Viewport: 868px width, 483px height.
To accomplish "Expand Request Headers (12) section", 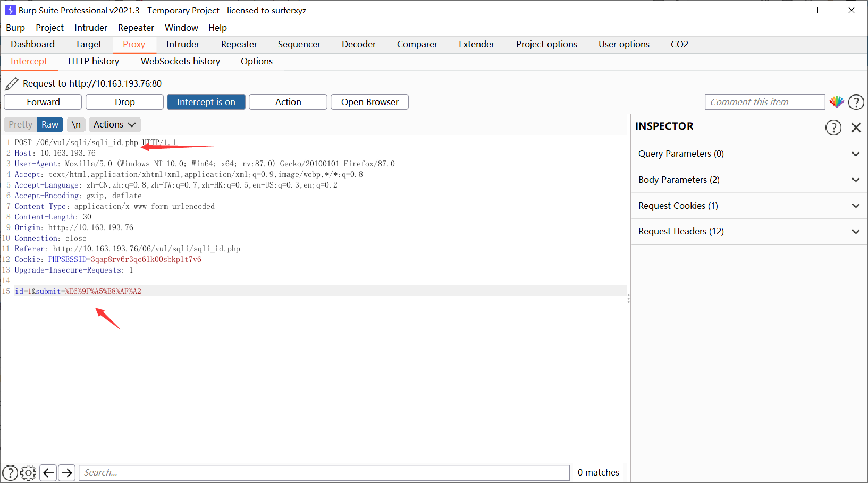I will (x=749, y=232).
